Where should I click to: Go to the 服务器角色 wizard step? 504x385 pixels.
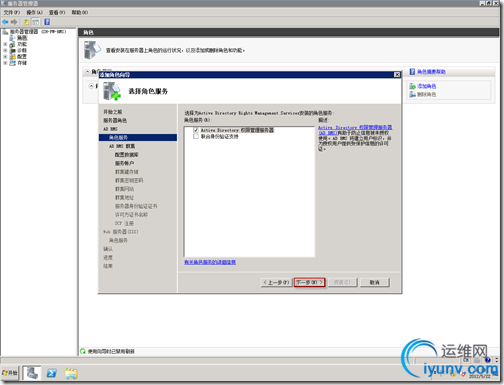tap(115, 120)
